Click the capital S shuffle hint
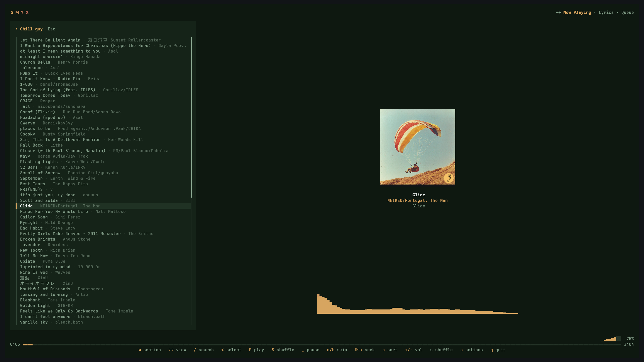The width and height of the screenshot is (644, 362). (283, 350)
